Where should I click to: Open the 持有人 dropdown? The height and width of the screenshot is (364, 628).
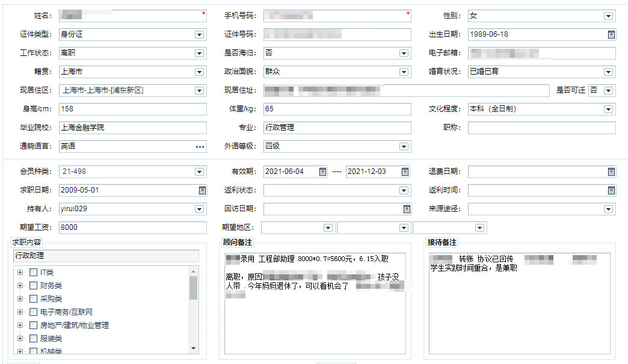click(x=199, y=209)
